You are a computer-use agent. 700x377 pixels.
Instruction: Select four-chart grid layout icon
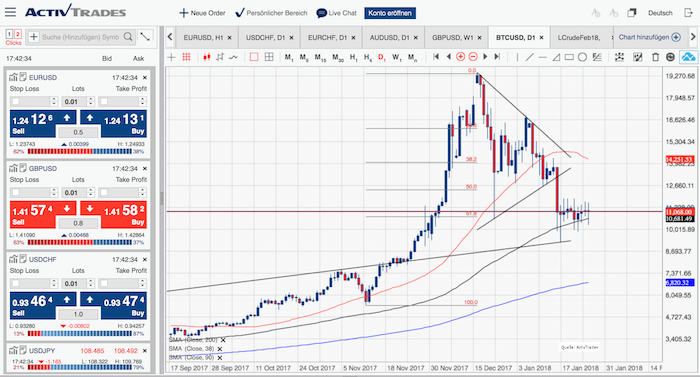coord(269,57)
